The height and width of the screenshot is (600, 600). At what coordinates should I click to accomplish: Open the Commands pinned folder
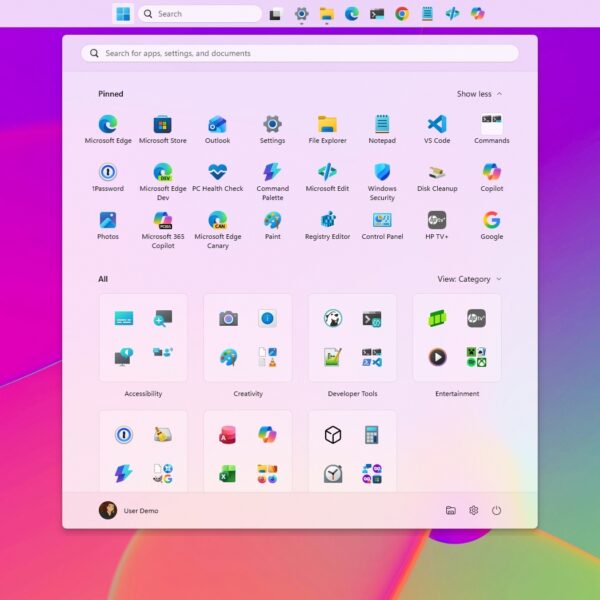pos(492,129)
